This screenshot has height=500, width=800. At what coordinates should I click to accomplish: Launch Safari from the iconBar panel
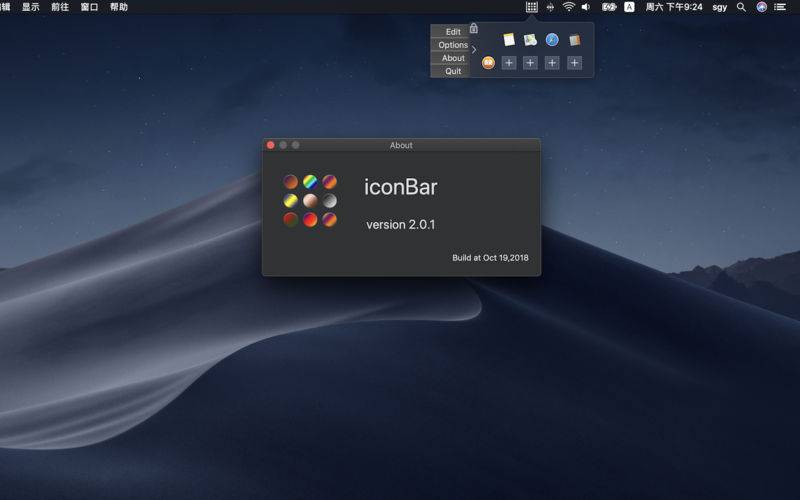[x=552, y=40]
